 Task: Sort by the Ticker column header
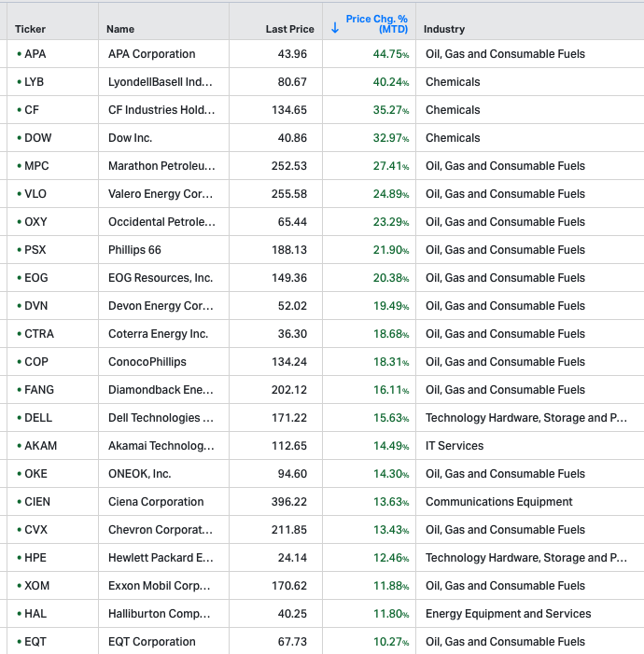pos(30,29)
